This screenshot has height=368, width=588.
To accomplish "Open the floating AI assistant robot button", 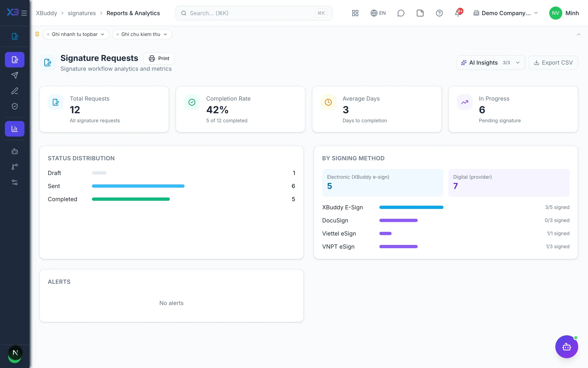I will tap(566, 347).
